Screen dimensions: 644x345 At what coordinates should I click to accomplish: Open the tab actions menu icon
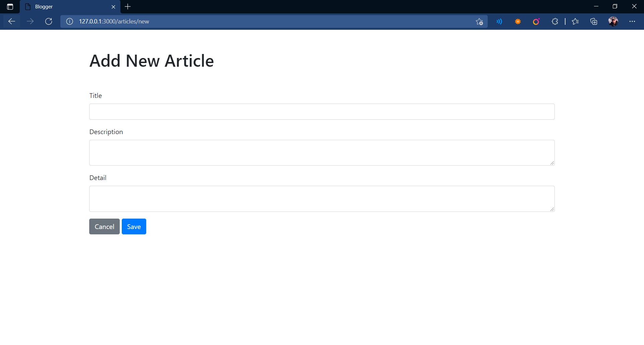click(10, 7)
